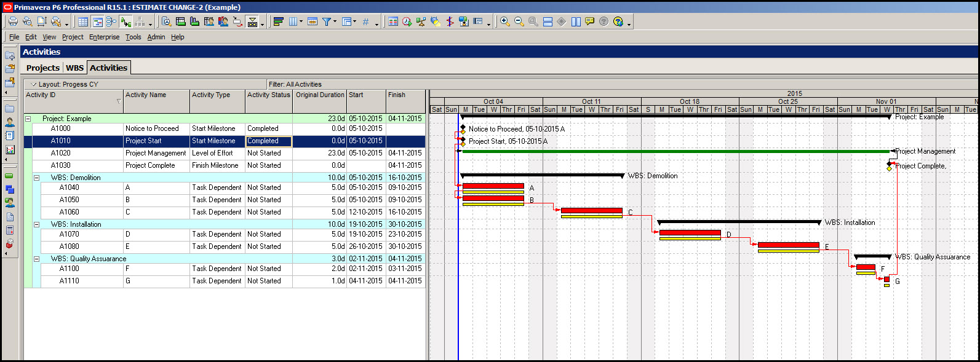This screenshot has height=362, width=980.
Task: Click the Activity Status column header
Action: (269, 101)
